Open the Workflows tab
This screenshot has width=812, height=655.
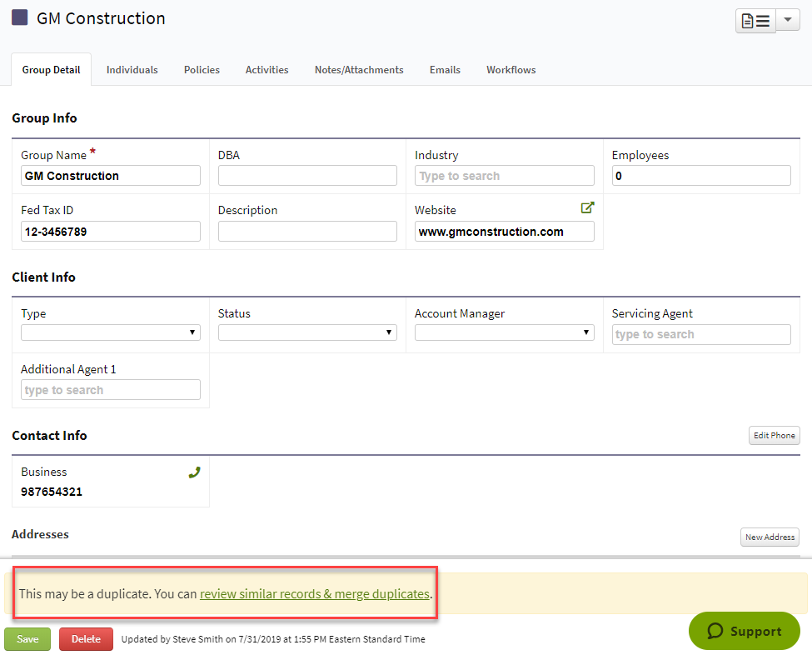pyautogui.click(x=511, y=70)
